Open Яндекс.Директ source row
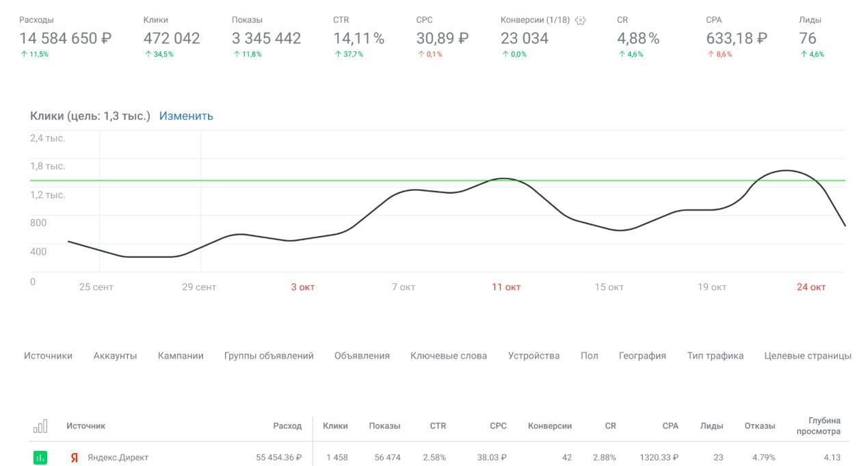Image resolution: width=868 pixels, height=466 pixels. tap(118, 457)
